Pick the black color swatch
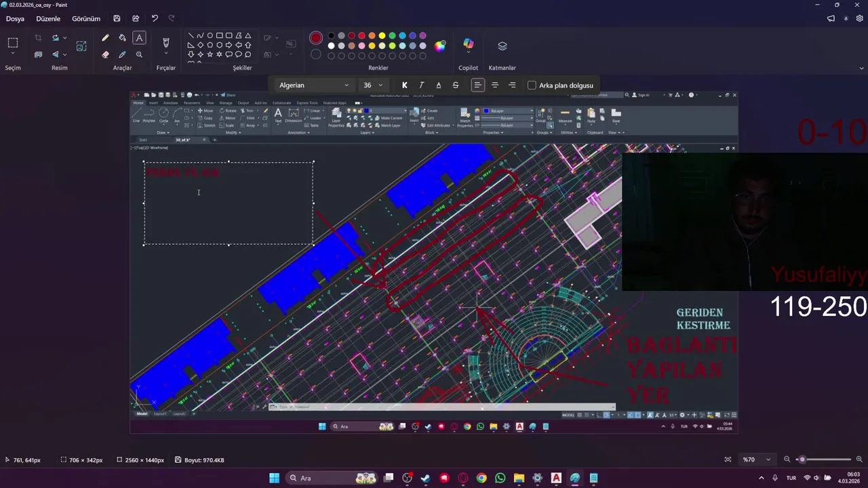 (x=331, y=35)
